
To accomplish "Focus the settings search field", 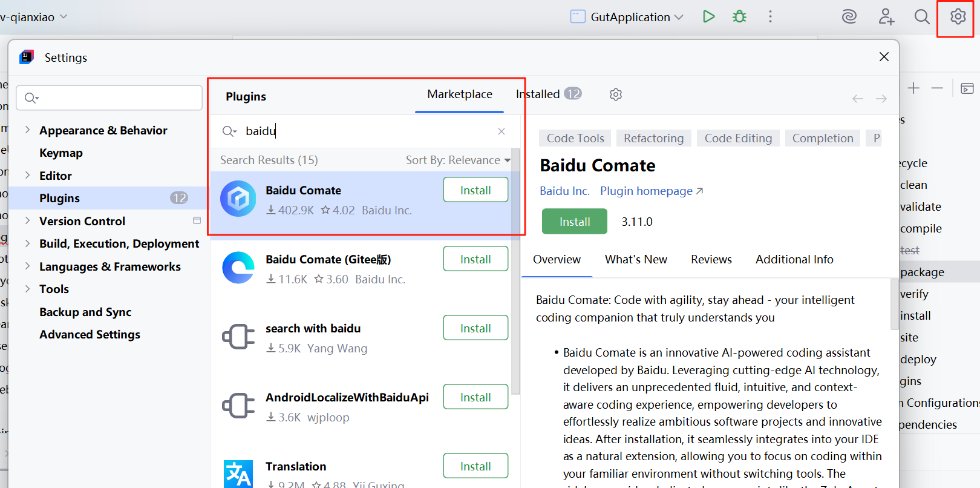I will [x=109, y=97].
